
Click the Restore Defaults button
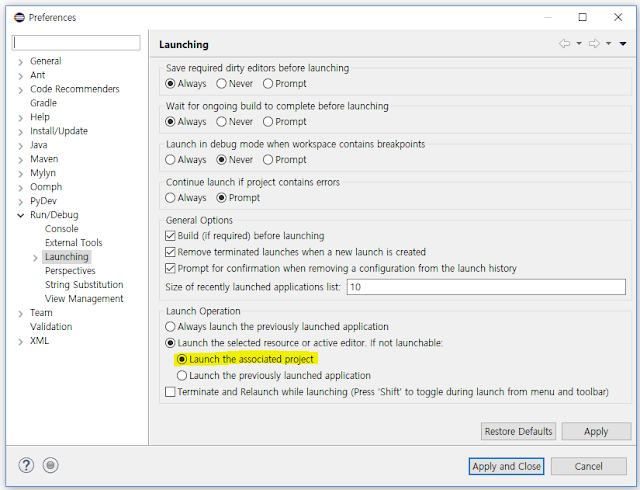(518, 431)
